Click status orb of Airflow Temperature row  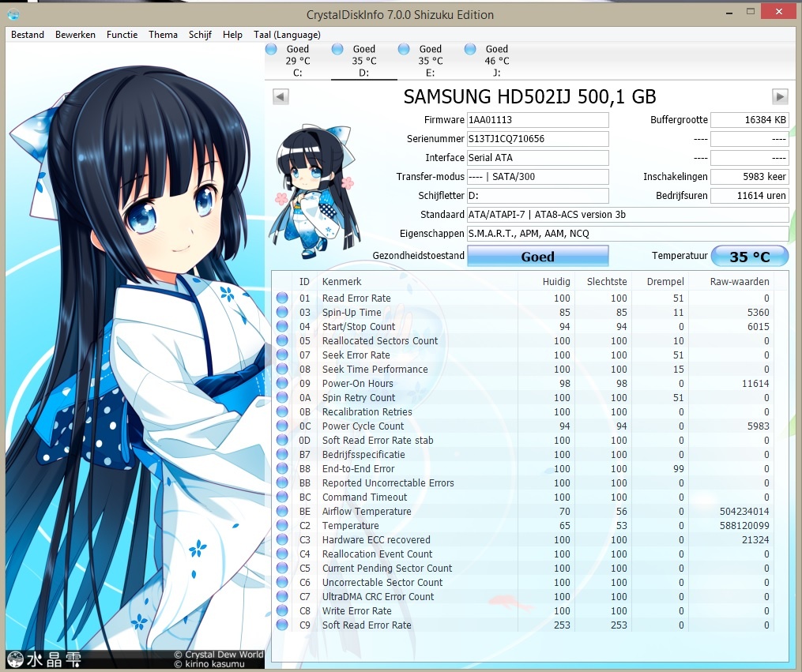click(x=282, y=511)
